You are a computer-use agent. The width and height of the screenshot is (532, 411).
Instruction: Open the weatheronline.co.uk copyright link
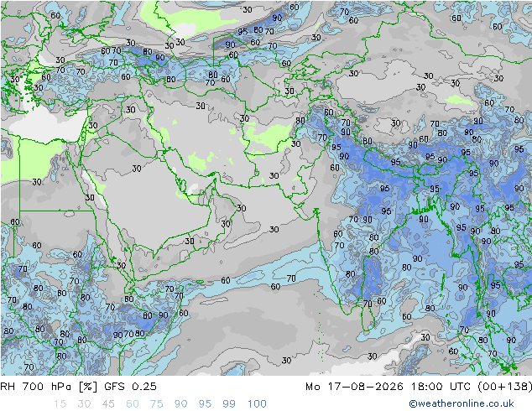tap(462, 403)
